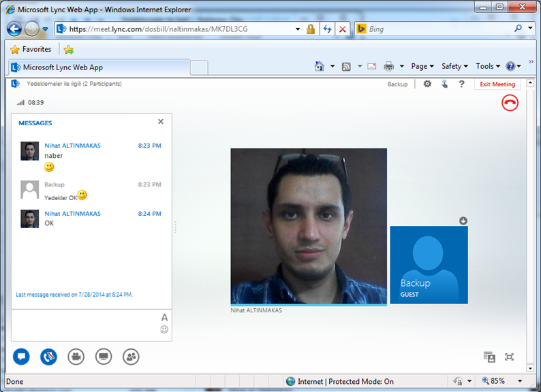Select Microsoft Lync Web App tab
This screenshot has width=541, height=392.
99,67
